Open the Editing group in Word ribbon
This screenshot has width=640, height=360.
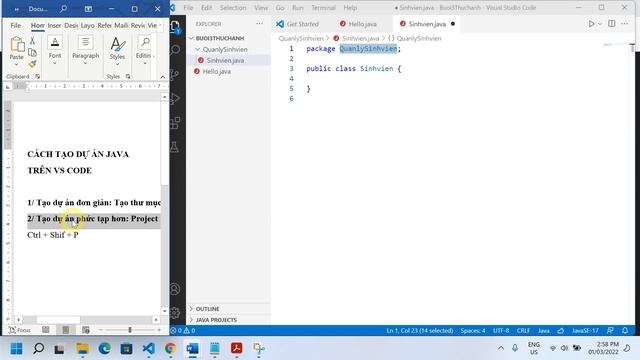144,50
